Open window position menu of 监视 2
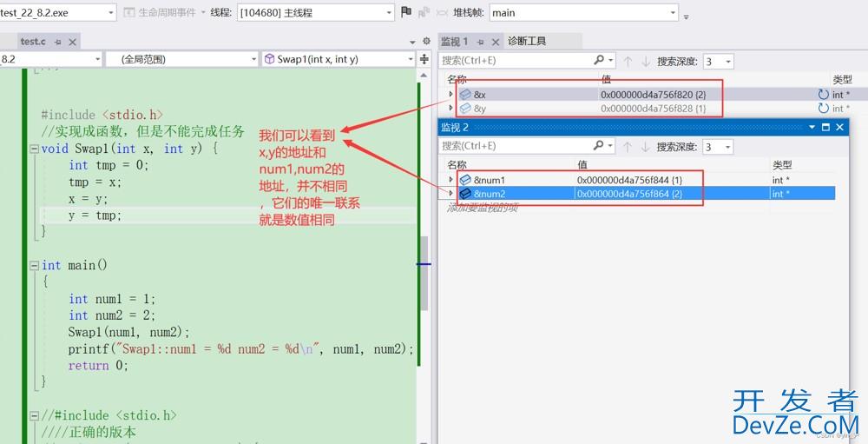This screenshot has height=444, width=868. click(x=812, y=128)
